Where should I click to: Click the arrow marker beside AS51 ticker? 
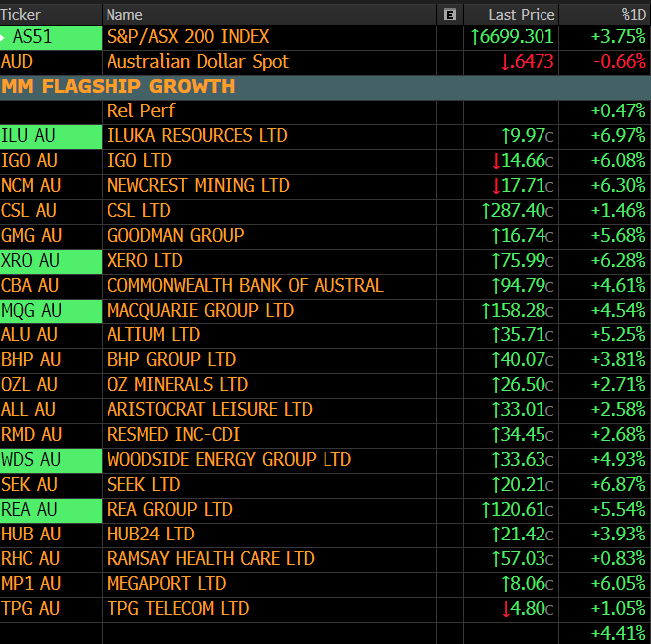pyautogui.click(x=6, y=37)
